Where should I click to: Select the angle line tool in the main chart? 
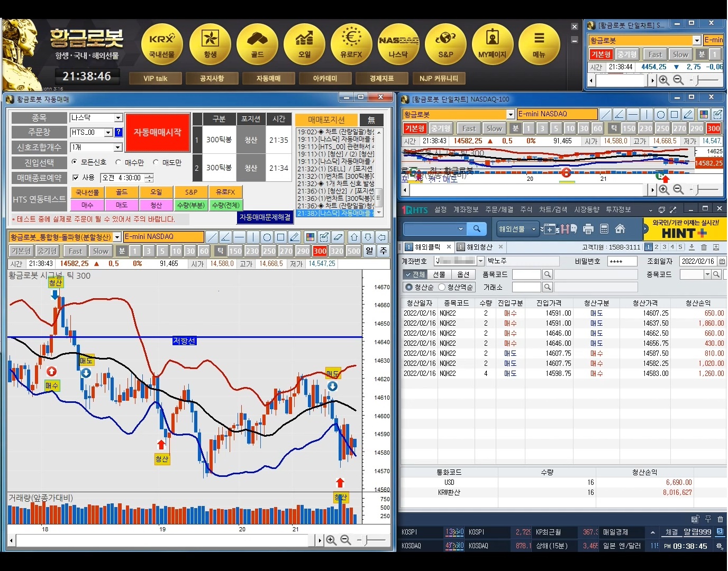[225, 237]
